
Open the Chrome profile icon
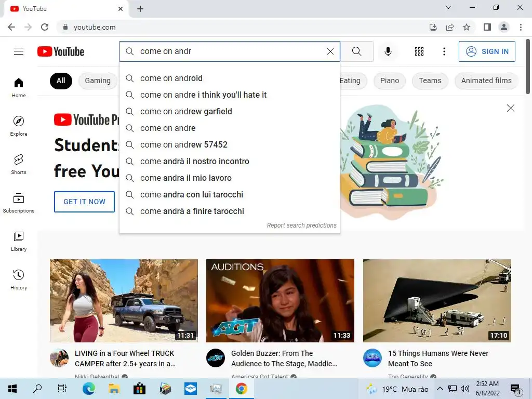[x=504, y=27]
